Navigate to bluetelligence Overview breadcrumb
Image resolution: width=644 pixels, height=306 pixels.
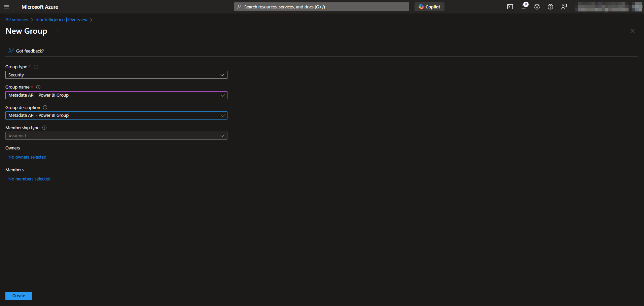61,20
